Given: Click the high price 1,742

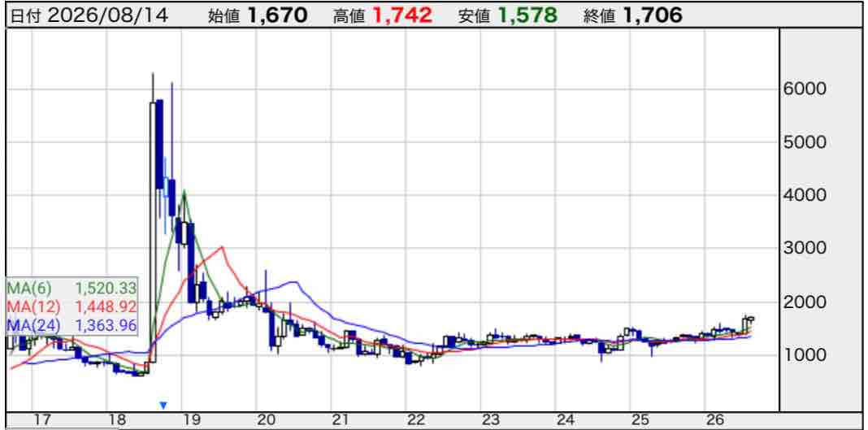Looking at the screenshot, I should [x=401, y=16].
